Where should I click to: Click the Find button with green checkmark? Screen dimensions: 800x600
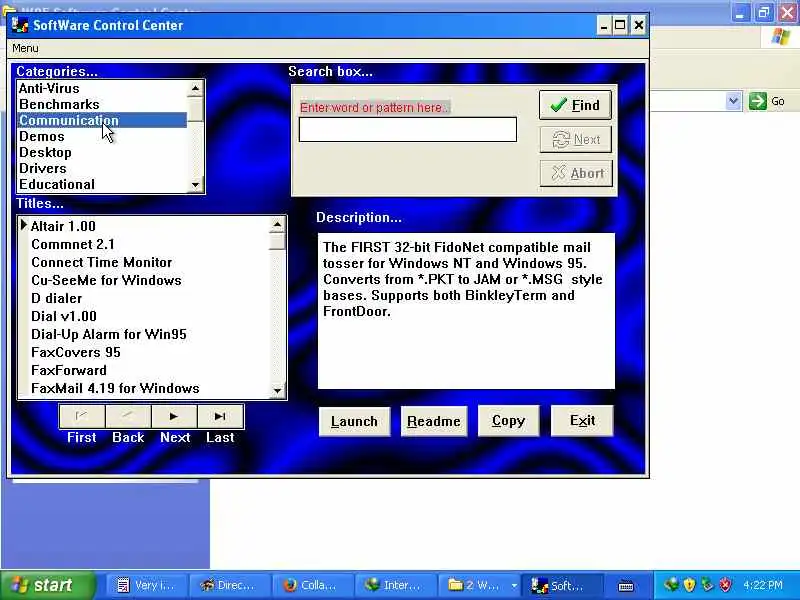575,105
